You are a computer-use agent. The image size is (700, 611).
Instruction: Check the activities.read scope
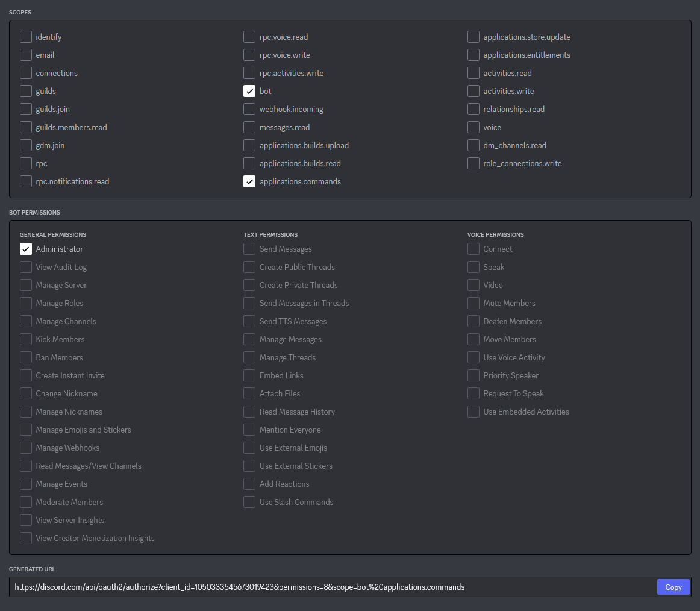click(x=473, y=73)
